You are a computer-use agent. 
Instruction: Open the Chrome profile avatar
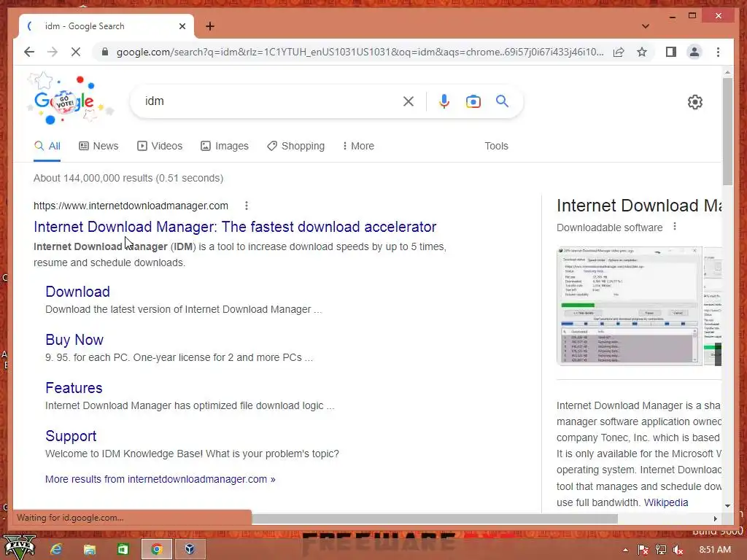pyautogui.click(x=694, y=52)
